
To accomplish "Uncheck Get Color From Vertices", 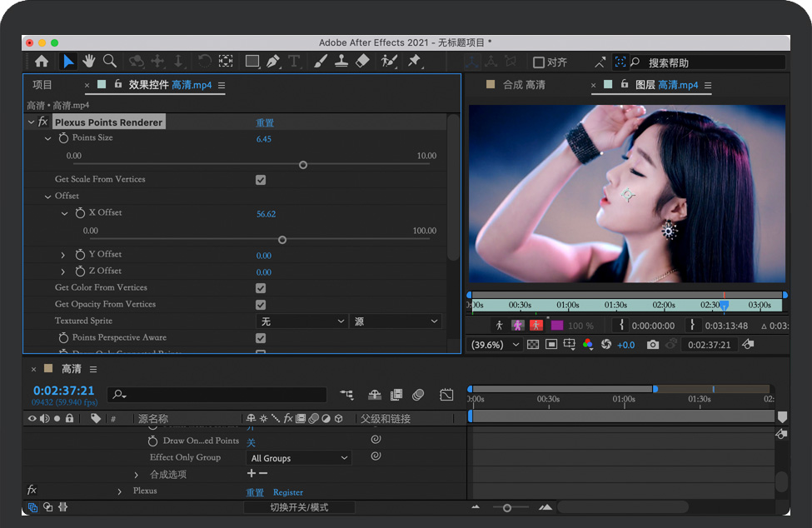I will coord(261,288).
